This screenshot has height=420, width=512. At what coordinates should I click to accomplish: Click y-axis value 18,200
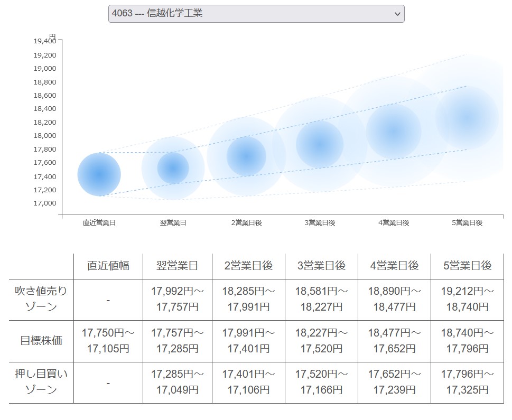tap(45, 123)
